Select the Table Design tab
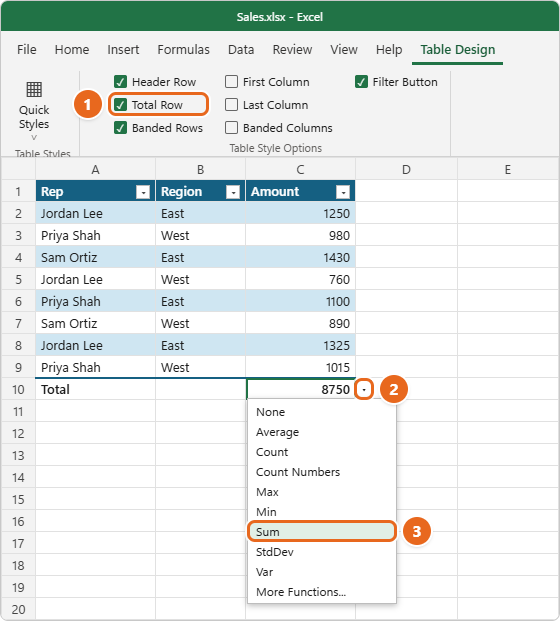 (x=457, y=50)
